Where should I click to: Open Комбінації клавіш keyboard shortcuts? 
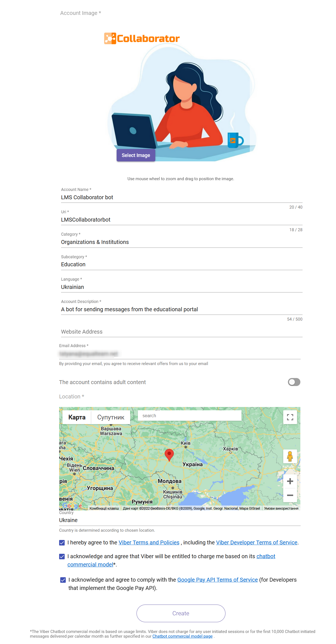(x=104, y=508)
